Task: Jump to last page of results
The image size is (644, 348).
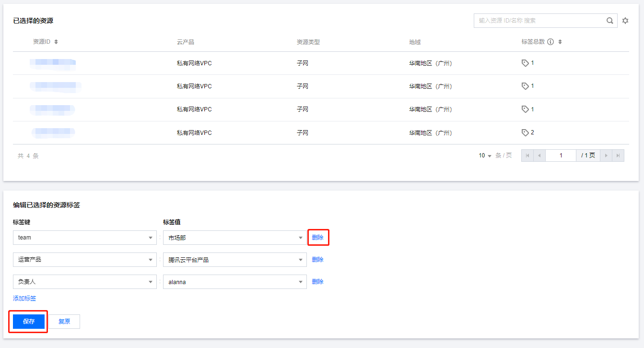Action: [619, 156]
